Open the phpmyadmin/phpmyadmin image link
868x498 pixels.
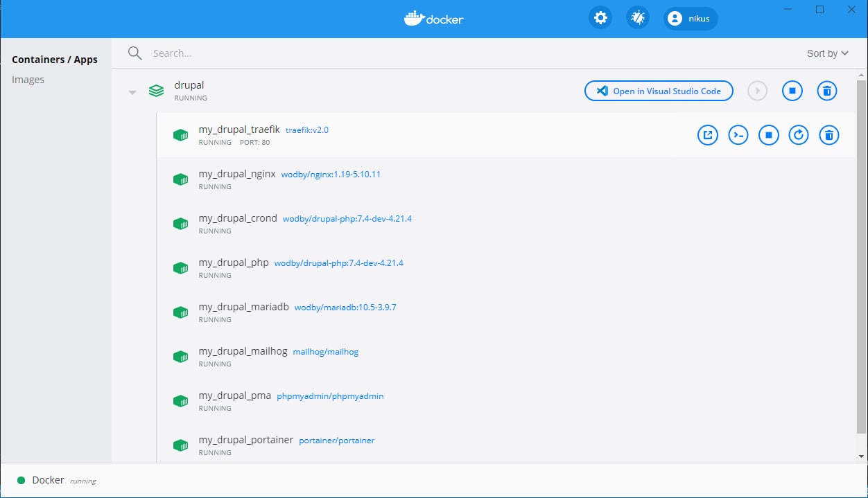[330, 396]
